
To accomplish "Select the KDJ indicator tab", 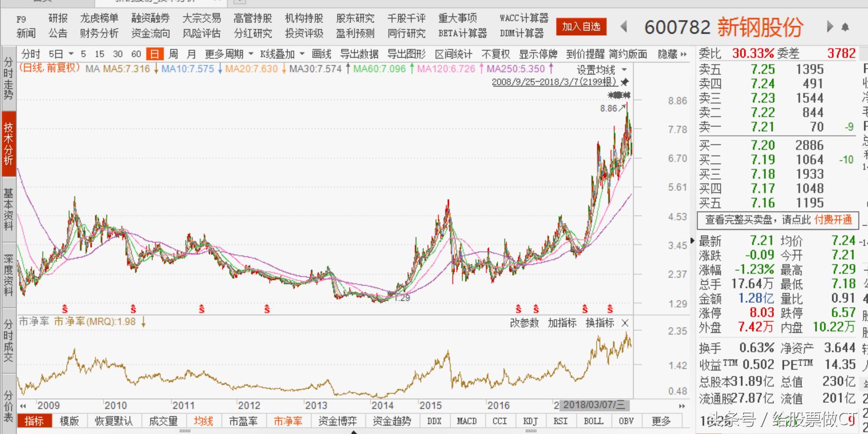I will click(x=530, y=421).
